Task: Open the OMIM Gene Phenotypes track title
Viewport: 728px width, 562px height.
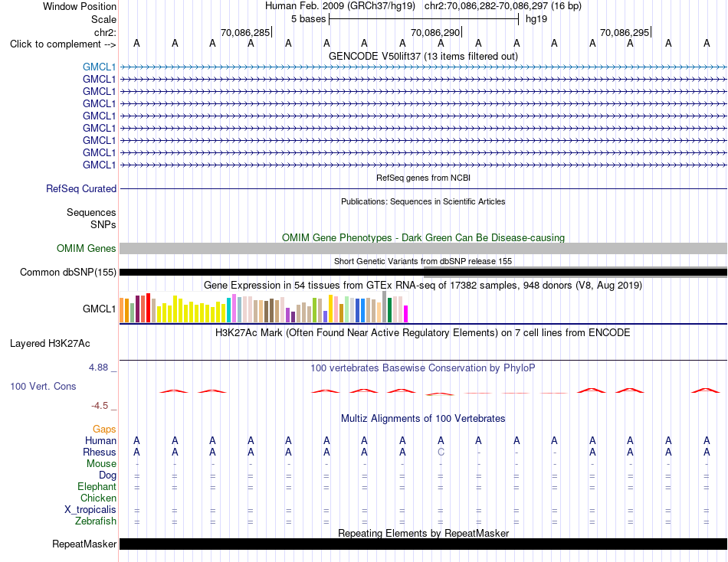Action: click(x=423, y=237)
